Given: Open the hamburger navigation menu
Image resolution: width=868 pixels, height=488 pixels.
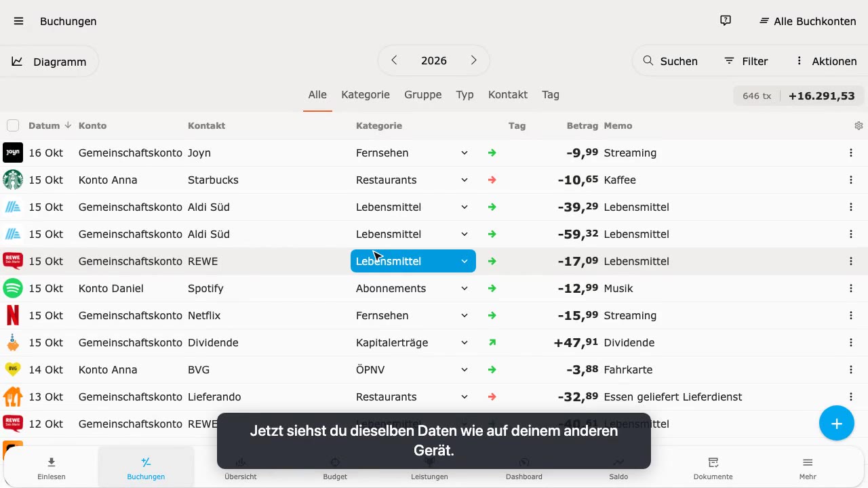Looking at the screenshot, I should click(x=19, y=21).
